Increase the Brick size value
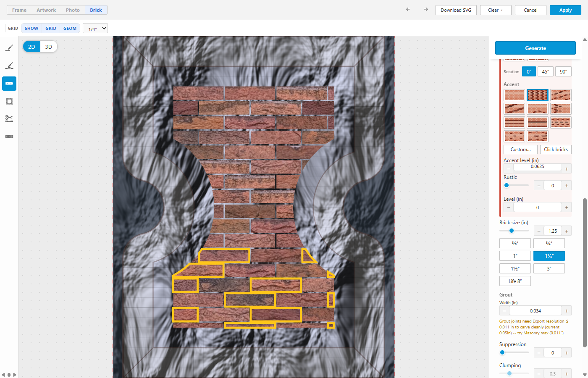The image size is (588, 378). [x=567, y=231]
